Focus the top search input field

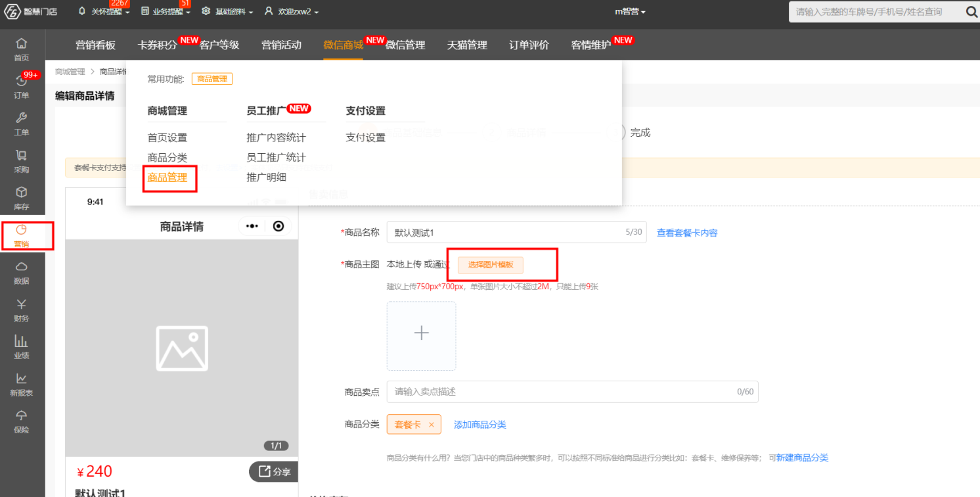click(x=877, y=12)
